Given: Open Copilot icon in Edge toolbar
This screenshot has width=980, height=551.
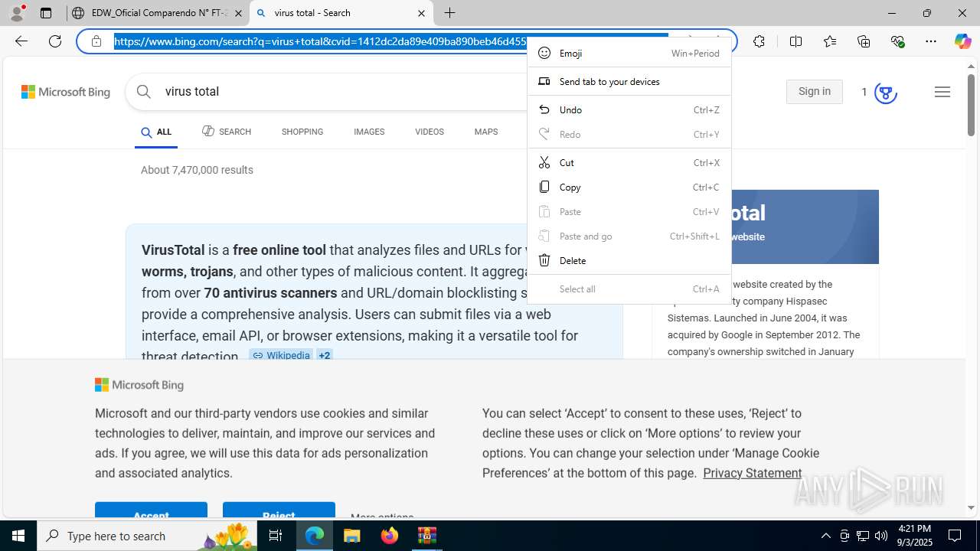Looking at the screenshot, I should coord(962,41).
